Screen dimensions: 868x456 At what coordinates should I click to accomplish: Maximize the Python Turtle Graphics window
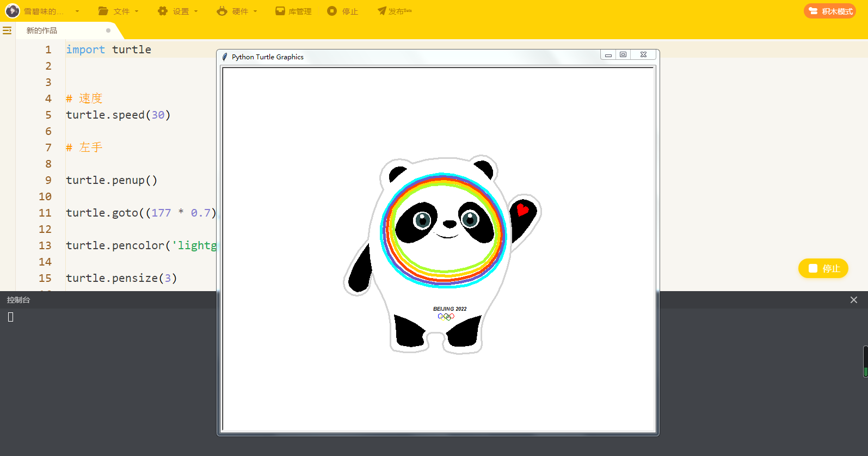[623, 55]
